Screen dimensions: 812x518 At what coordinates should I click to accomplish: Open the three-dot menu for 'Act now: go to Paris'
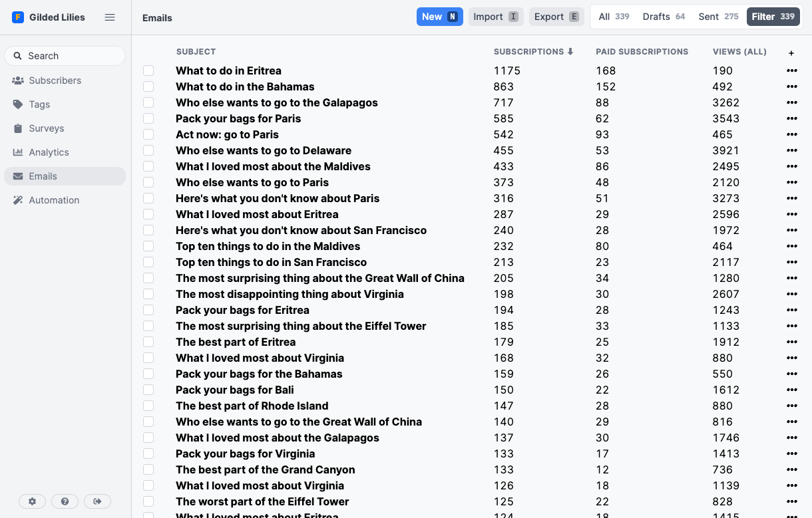tap(791, 134)
